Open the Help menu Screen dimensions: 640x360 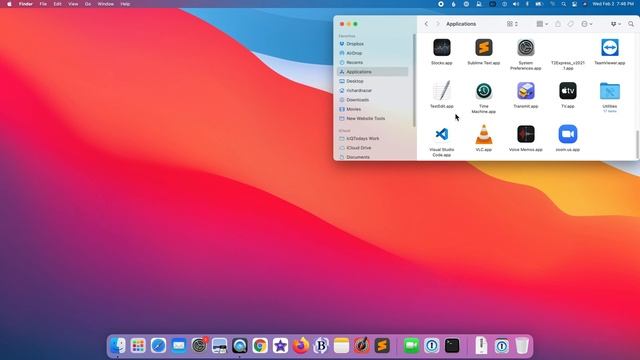pos(125,4)
